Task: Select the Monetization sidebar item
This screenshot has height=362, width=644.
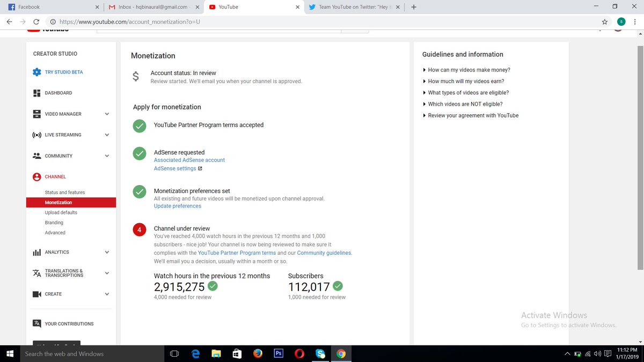Action: coord(71,202)
